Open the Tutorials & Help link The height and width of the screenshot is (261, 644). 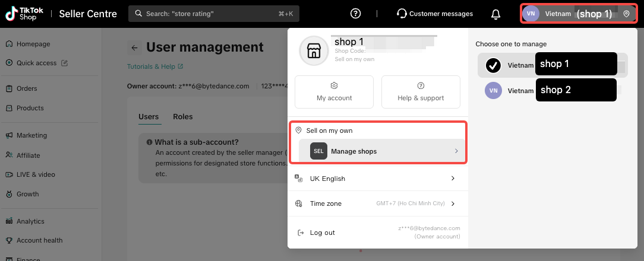point(155,66)
